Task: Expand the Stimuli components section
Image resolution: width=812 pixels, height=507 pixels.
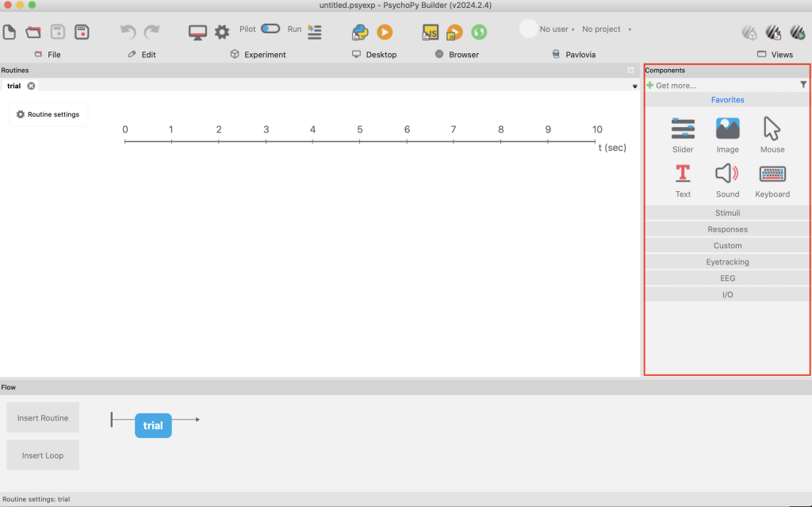Action: click(727, 213)
